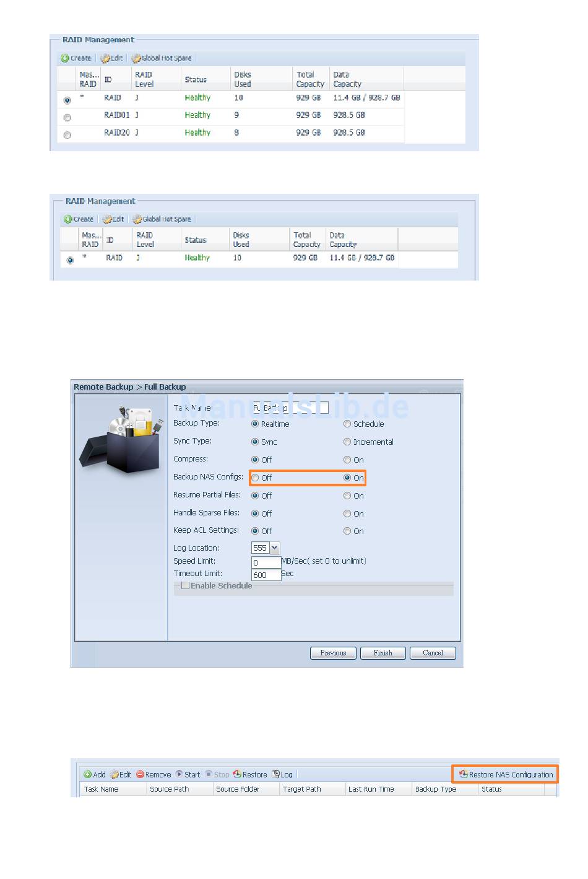Select the RAID01 row radio button
Screen dimensions: 588x879
[x=67, y=118]
